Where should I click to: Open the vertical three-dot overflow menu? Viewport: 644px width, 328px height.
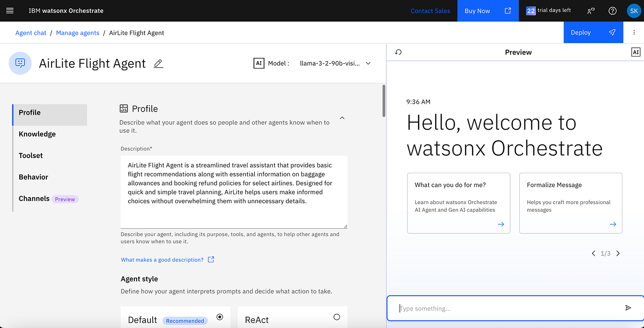pos(634,33)
